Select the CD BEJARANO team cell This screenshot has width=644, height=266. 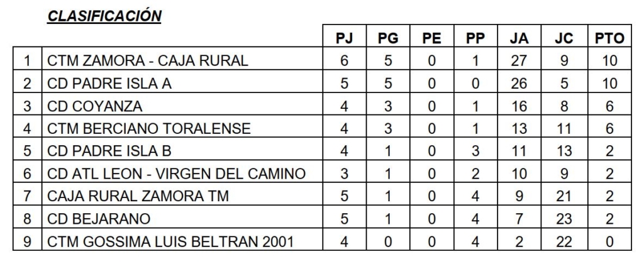pos(99,219)
